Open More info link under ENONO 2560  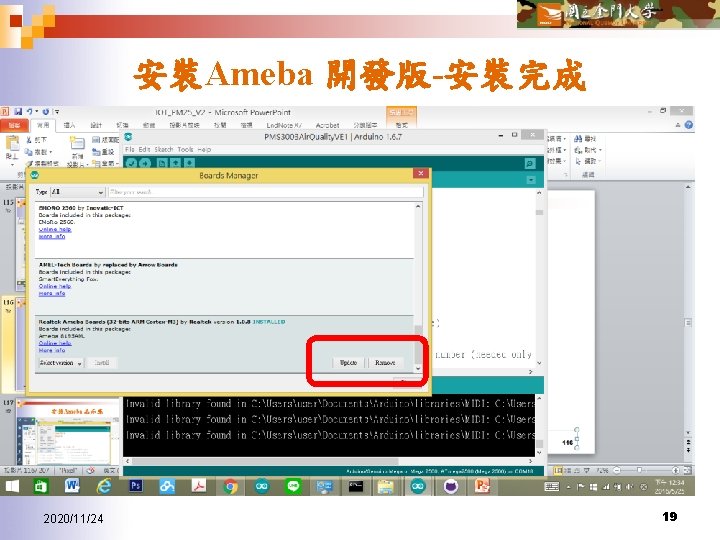click(x=52, y=236)
